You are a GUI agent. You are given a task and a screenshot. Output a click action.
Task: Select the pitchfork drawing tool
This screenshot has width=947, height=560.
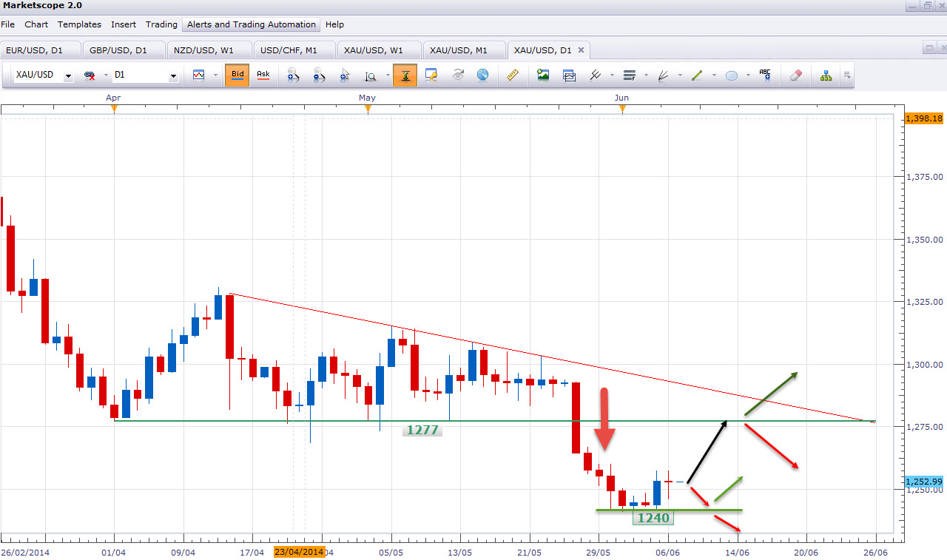pos(594,75)
